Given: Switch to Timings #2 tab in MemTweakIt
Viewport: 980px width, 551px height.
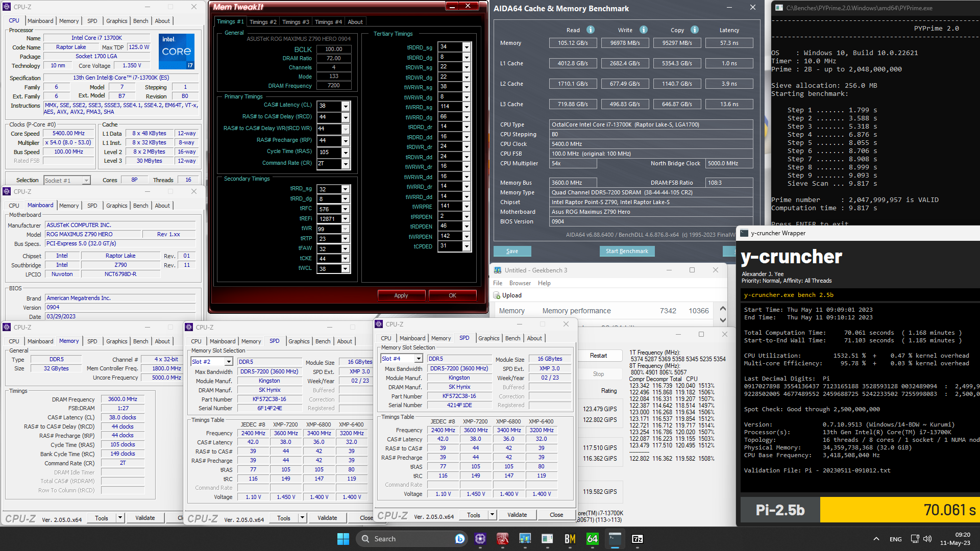Looking at the screenshot, I should [263, 22].
